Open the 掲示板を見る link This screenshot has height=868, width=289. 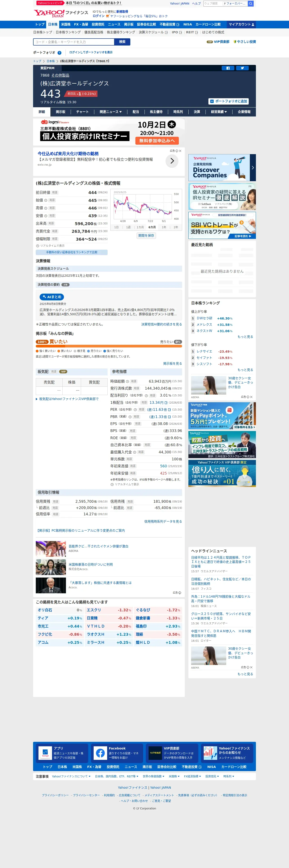(172, 363)
